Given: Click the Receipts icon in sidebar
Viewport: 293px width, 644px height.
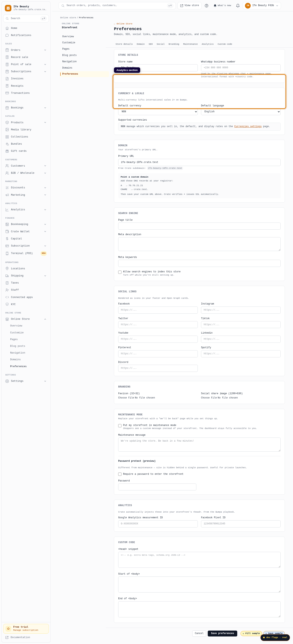Looking at the screenshot, I should (x=7, y=86).
